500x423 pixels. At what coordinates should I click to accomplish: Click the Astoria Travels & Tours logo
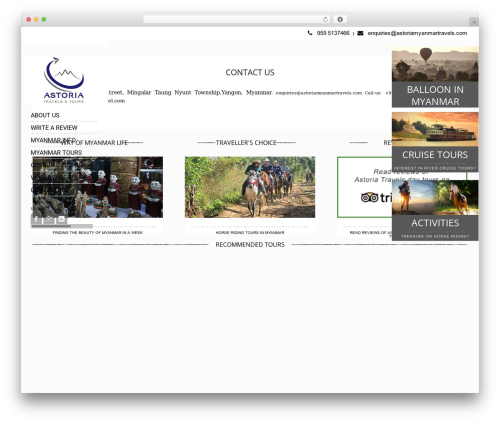(x=64, y=80)
